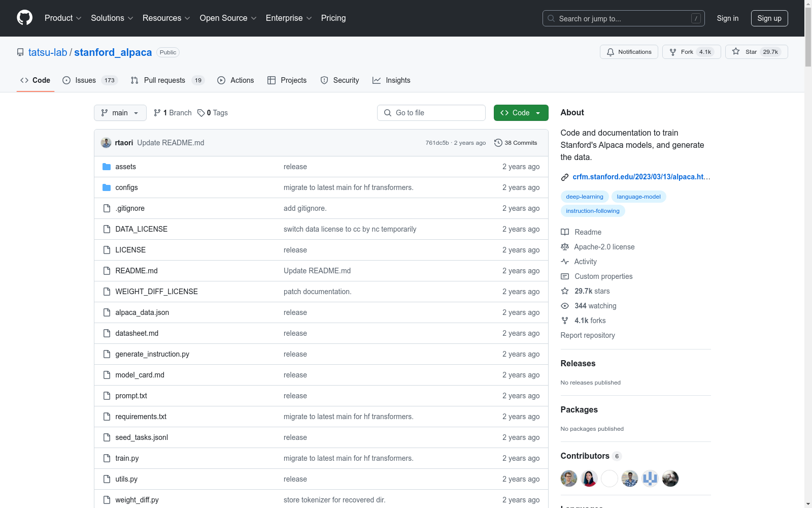Click the fork icon beside 4.1k forks
Screen dimensions: 812x508
(x=565, y=321)
